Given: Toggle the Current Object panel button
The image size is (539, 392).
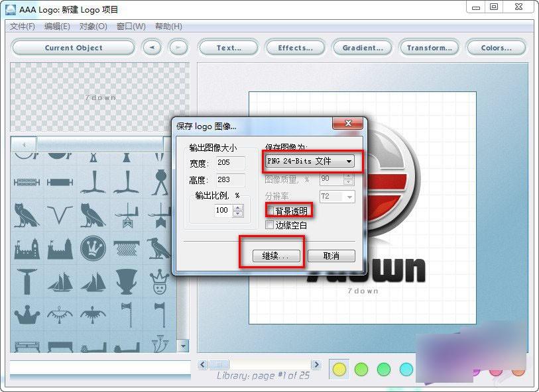Looking at the screenshot, I should coord(72,47).
